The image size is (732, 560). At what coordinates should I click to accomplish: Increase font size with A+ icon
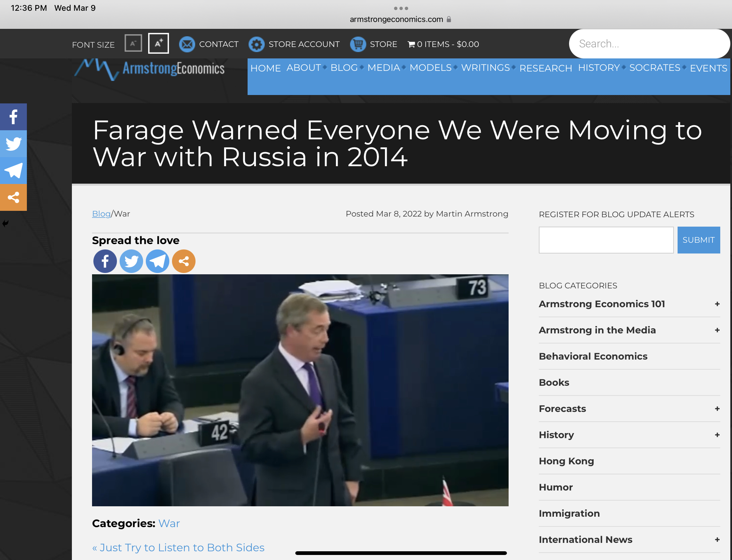click(x=159, y=43)
